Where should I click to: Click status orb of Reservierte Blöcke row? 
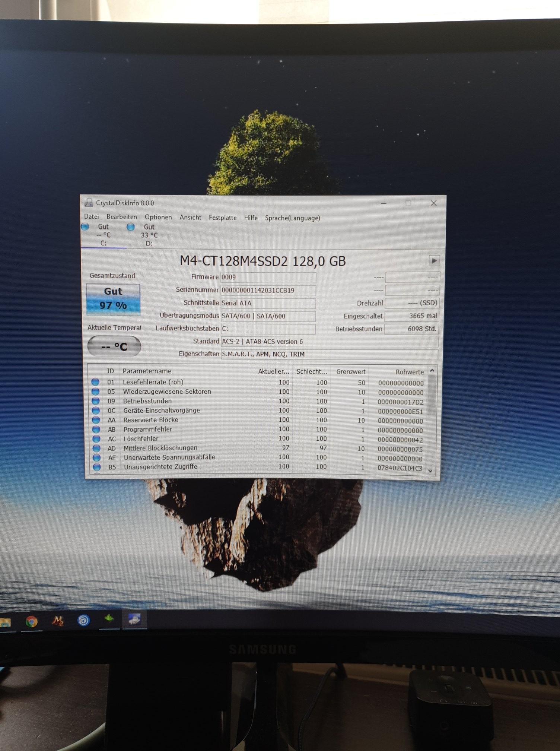96,420
